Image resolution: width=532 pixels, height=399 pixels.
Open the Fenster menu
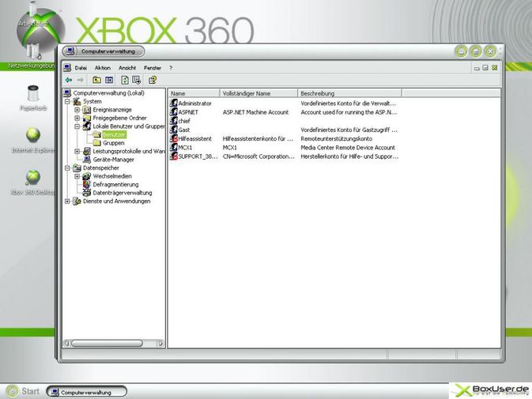[x=153, y=68]
